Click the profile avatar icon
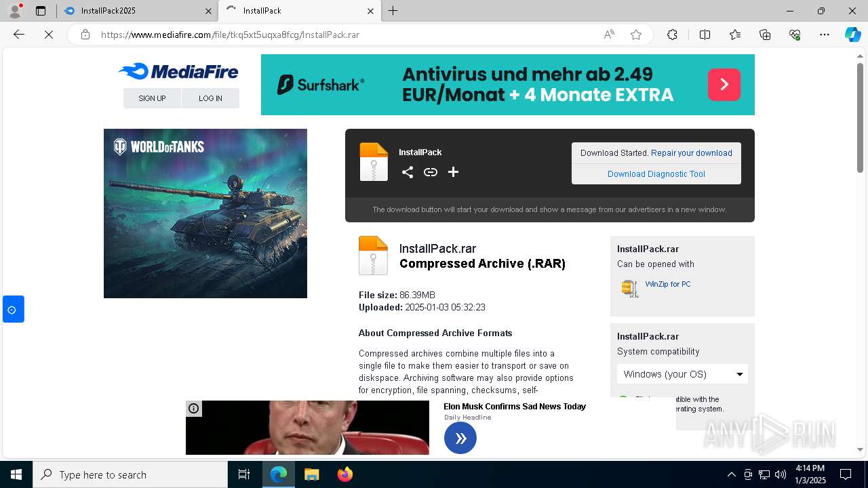Screen dimensions: 868x488 coord(14,11)
